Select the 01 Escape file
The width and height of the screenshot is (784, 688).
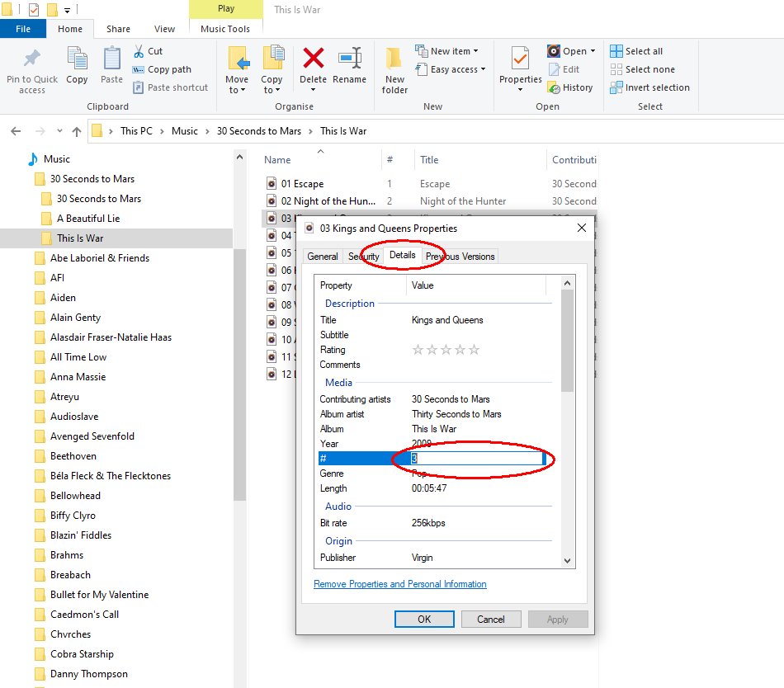click(x=302, y=184)
